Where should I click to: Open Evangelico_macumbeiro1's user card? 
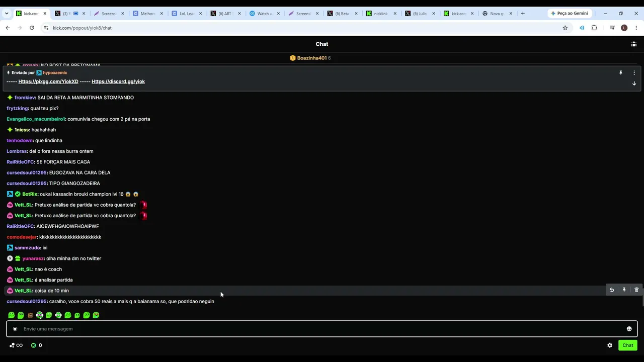point(36,119)
